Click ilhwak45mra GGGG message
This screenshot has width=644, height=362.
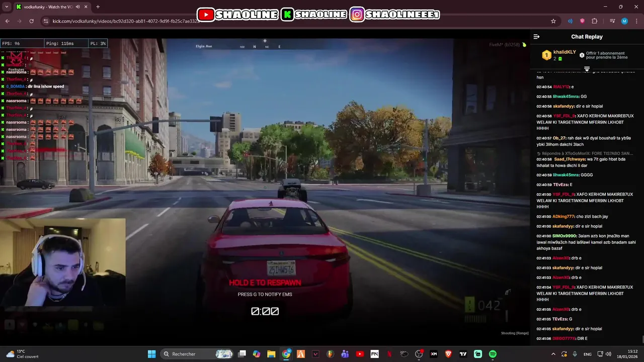click(x=565, y=175)
